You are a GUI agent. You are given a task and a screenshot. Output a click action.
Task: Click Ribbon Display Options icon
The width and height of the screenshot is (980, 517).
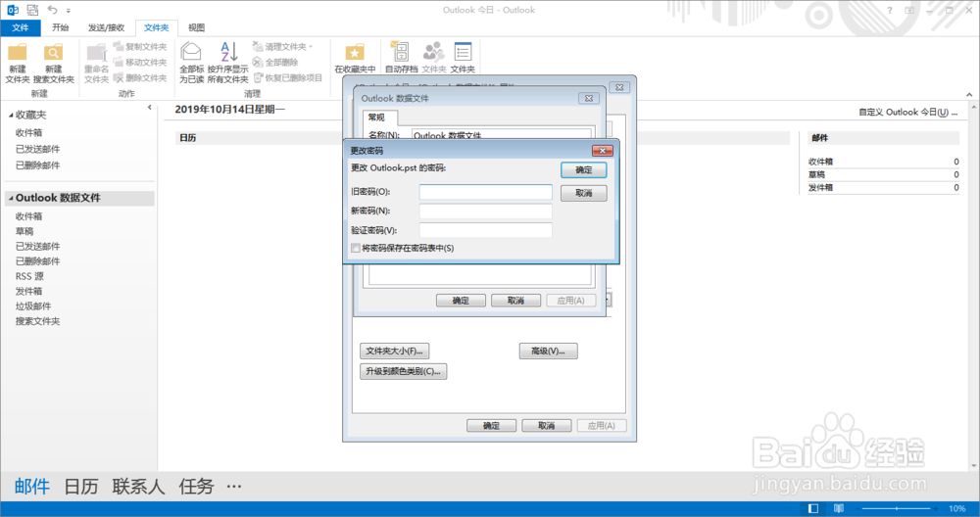[909, 10]
